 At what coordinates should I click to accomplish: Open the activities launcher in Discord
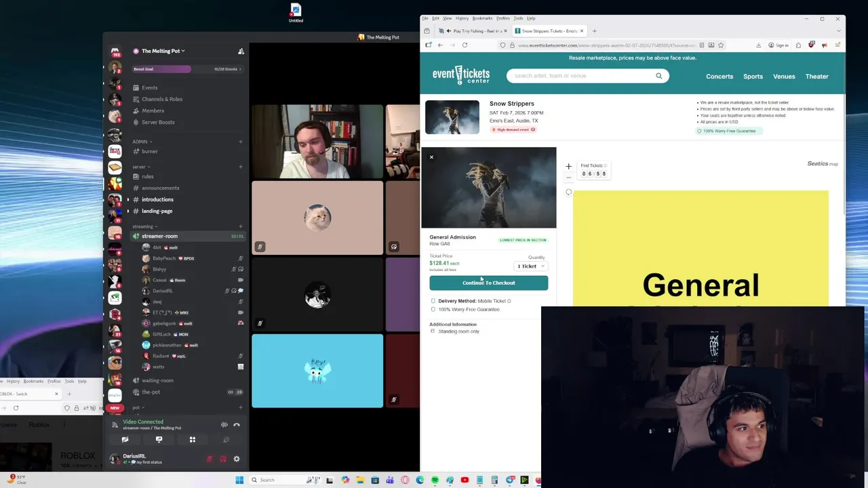point(193,439)
